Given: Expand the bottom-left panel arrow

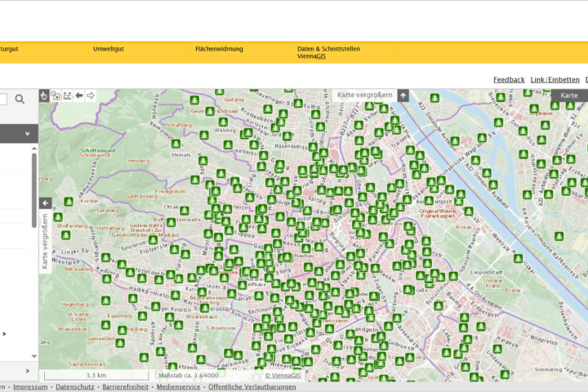Looking at the screenshot, I should click(x=27, y=372).
